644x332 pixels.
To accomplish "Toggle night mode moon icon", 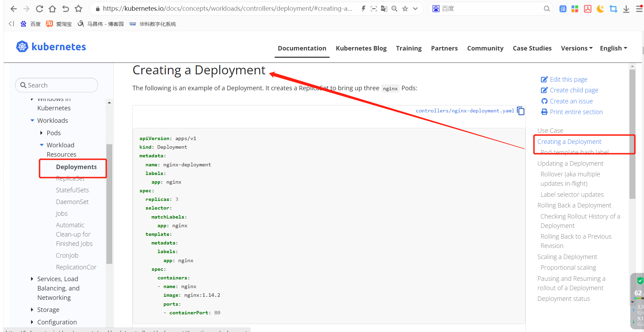I will coord(600,9).
